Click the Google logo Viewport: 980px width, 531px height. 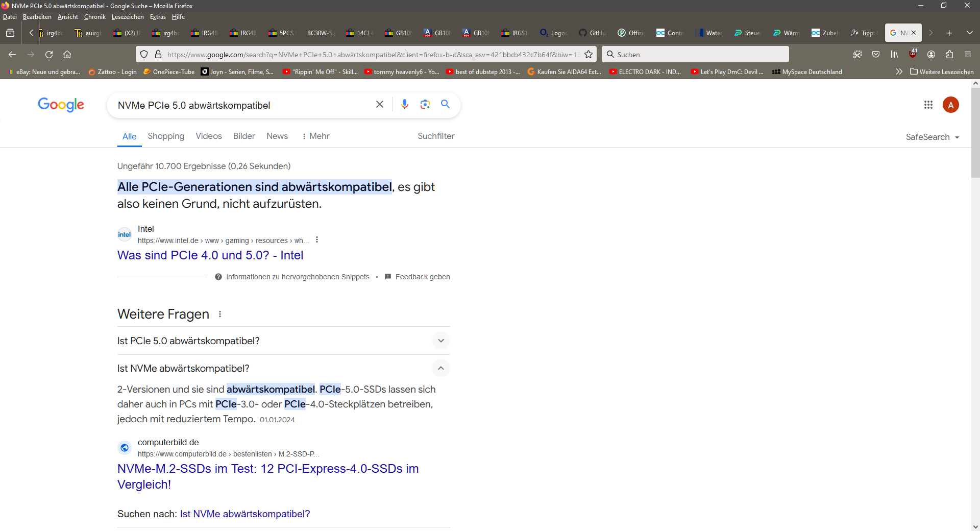[61, 105]
